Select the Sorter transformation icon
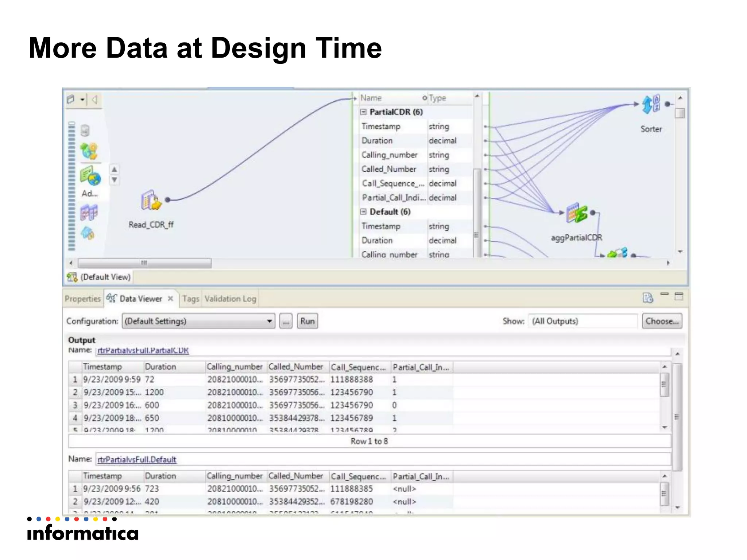 [x=651, y=104]
